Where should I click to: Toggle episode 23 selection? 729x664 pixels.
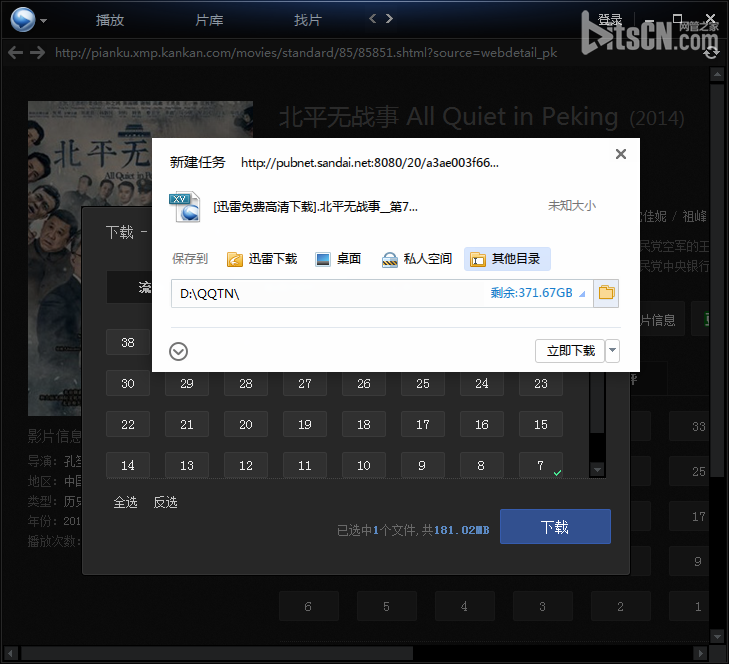click(x=541, y=384)
